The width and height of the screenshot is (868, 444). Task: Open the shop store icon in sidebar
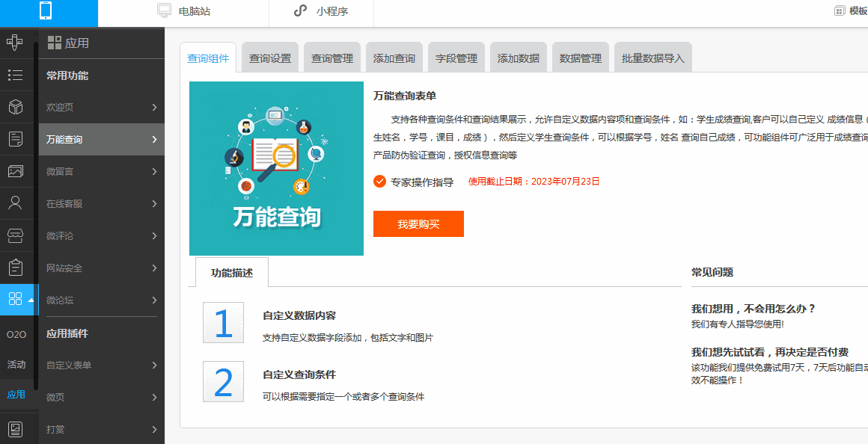pos(16,235)
